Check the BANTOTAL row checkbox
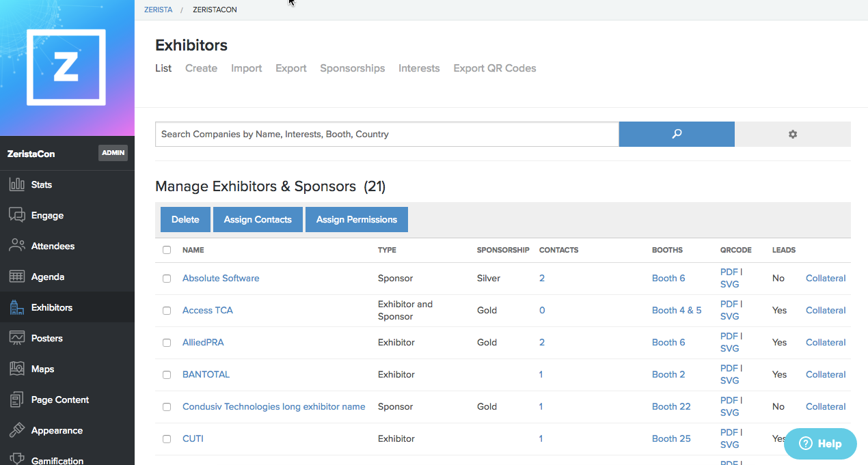Screen dimensions: 868x465 [x=167, y=375]
